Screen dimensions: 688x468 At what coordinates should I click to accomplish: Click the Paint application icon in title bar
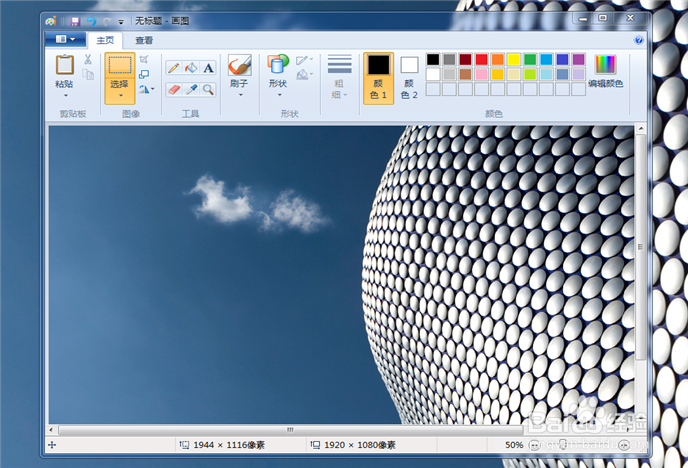coord(51,21)
